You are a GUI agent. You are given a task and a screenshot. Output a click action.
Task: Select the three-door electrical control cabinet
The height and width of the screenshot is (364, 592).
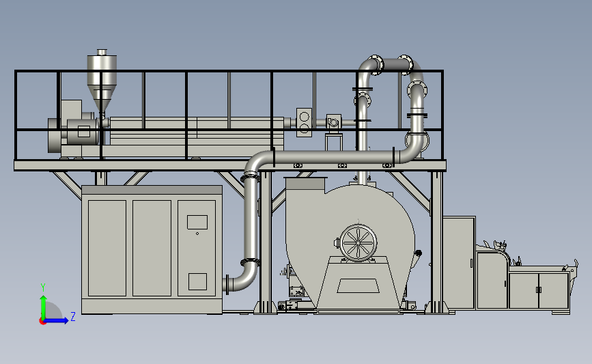[152, 249]
